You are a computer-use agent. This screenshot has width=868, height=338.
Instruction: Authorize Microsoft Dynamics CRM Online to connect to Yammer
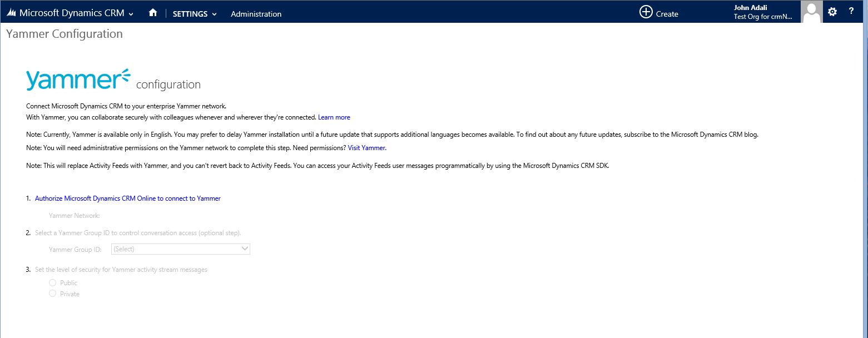127,198
